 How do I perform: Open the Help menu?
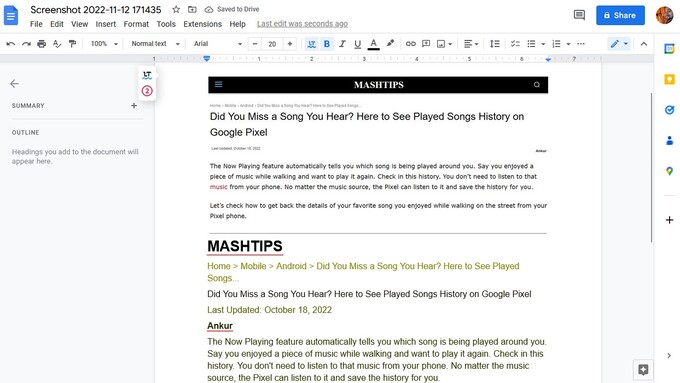tap(237, 24)
